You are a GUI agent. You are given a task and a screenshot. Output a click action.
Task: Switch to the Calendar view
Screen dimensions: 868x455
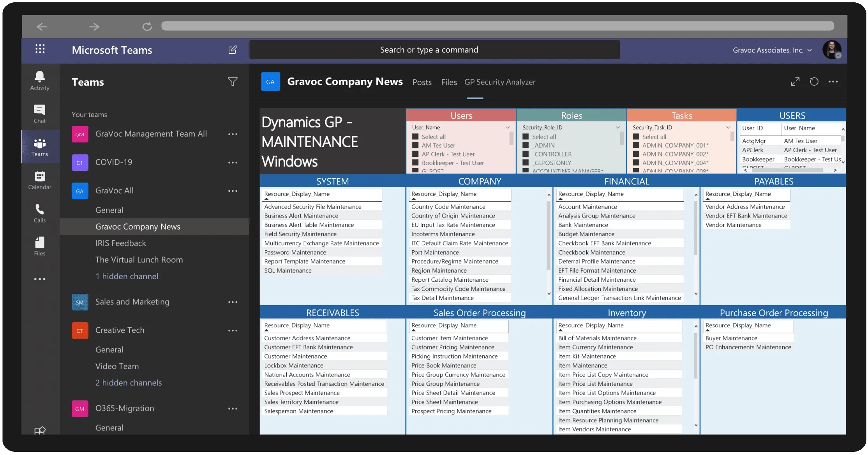[x=39, y=180]
